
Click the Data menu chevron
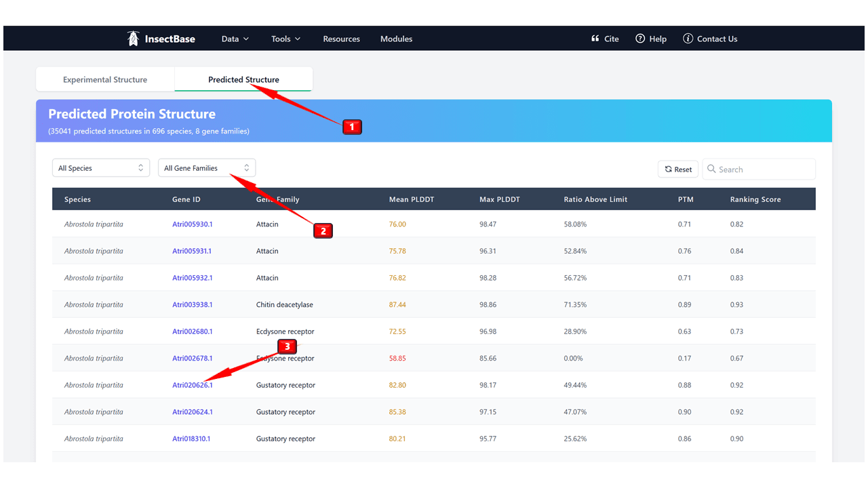click(245, 39)
